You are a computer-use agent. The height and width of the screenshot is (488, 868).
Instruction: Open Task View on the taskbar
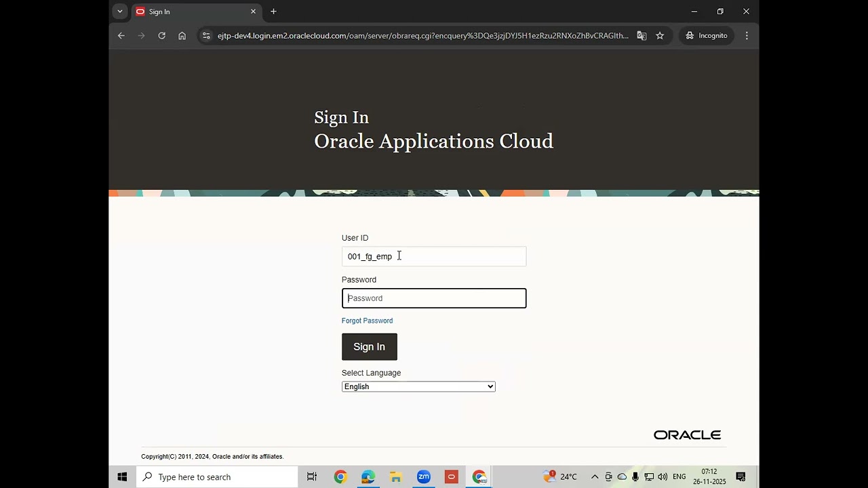pos(312,477)
